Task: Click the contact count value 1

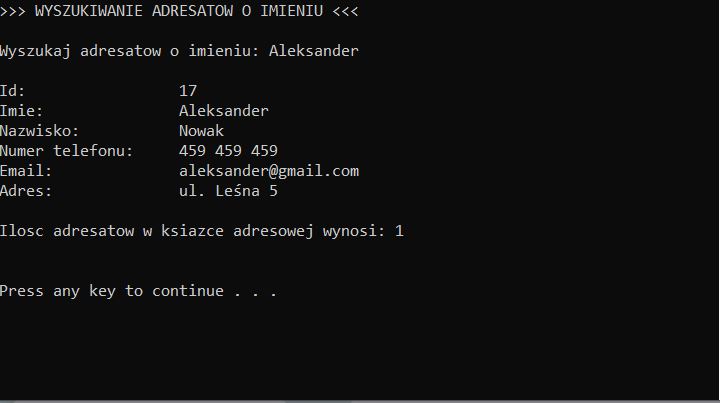Action: pos(399,231)
